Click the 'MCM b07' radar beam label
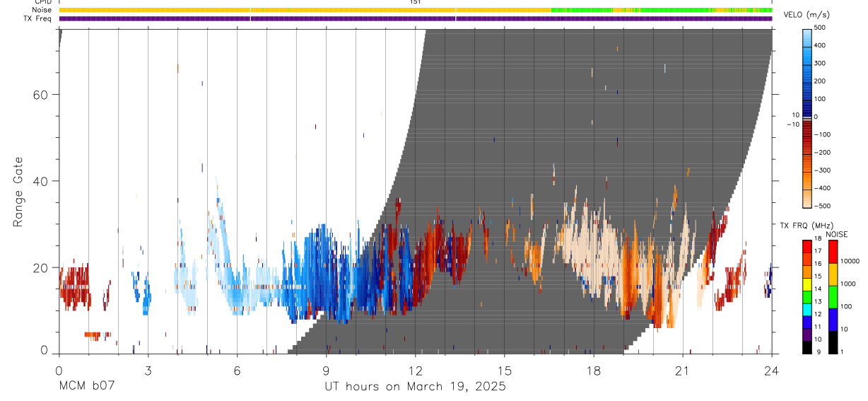Viewport: 868px width, 401px height. pyautogui.click(x=86, y=386)
